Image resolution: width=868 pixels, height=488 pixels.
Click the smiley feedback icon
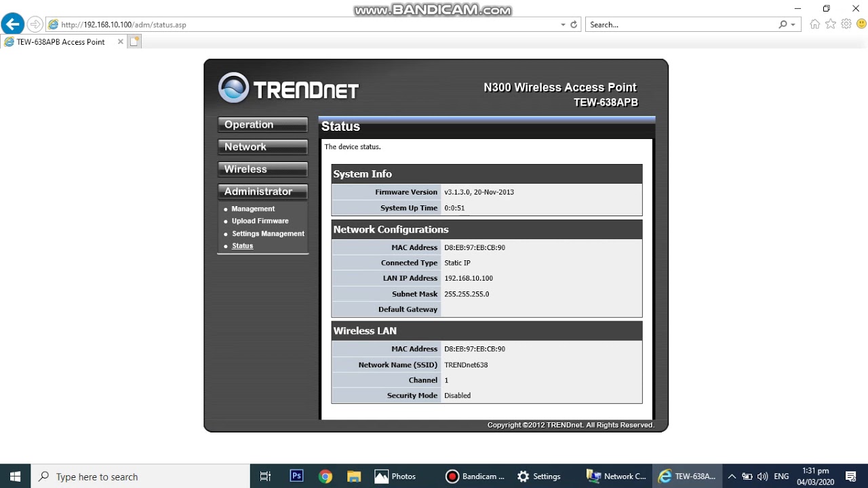coord(862,24)
